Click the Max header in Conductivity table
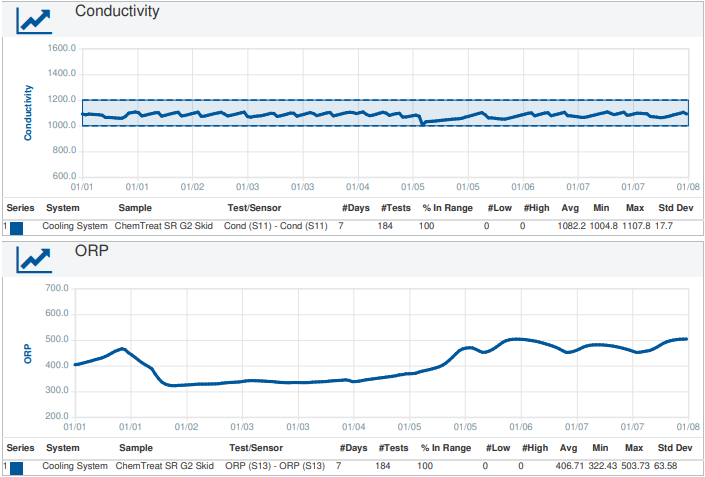 coord(634,208)
